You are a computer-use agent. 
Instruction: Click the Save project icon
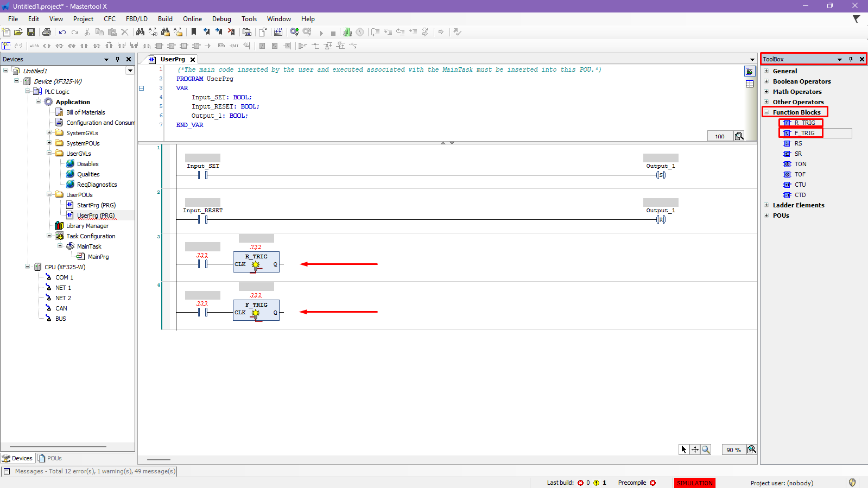(31, 33)
